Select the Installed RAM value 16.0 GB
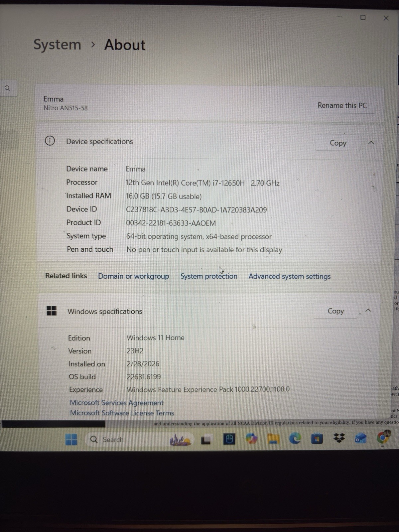This screenshot has height=532, width=399. point(164,196)
